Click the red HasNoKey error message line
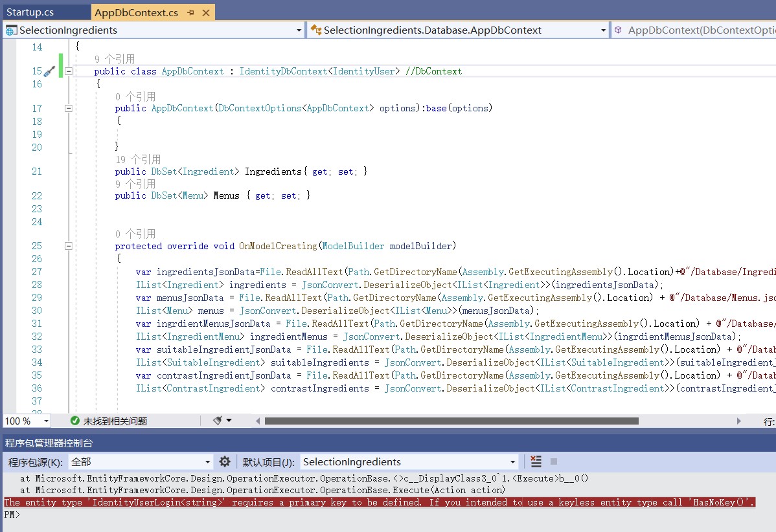The image size is (776, 532). coord(380,502)
